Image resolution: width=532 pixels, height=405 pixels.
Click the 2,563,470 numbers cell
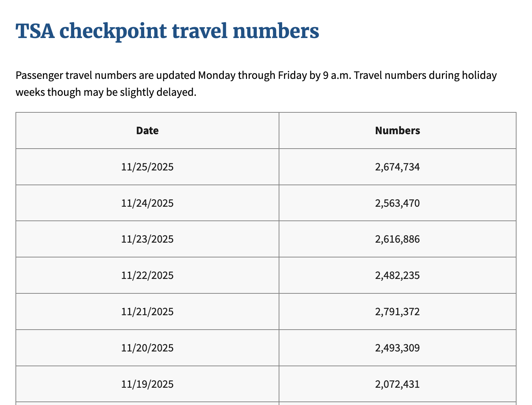[397, 203]
